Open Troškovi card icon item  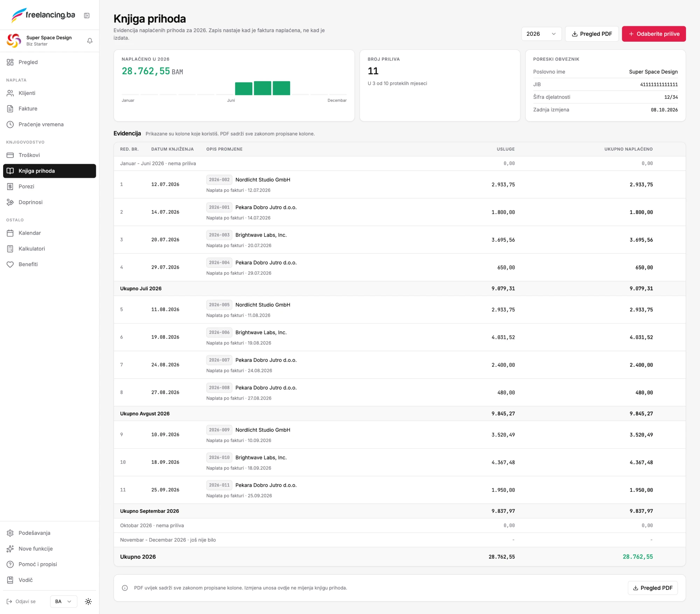pos(49,155)
